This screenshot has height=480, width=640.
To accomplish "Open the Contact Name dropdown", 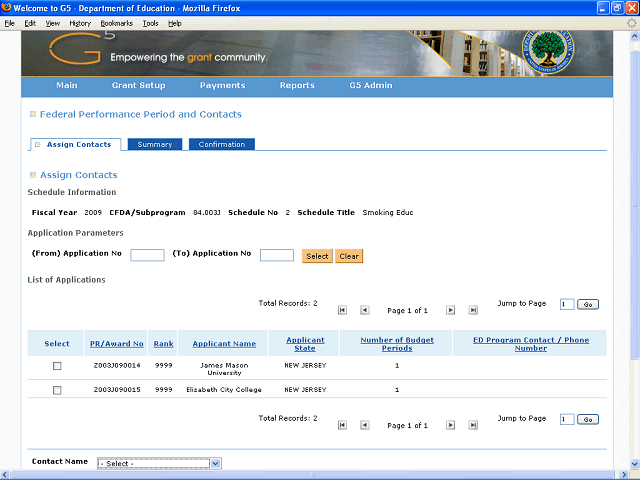I will click(x=158, y=463).
